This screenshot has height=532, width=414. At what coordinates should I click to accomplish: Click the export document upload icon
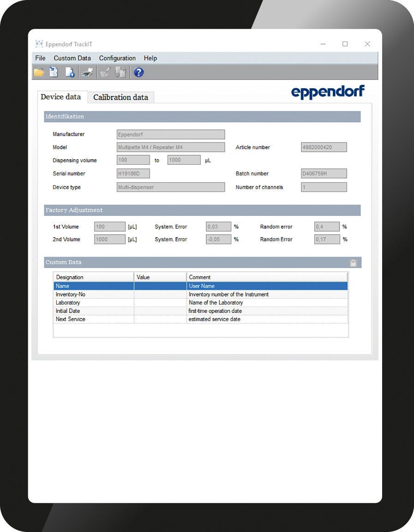[x=70, y=72]
